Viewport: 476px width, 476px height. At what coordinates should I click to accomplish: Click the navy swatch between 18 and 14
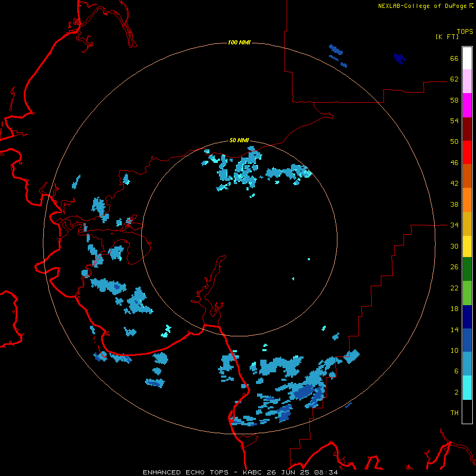[467, 317]
